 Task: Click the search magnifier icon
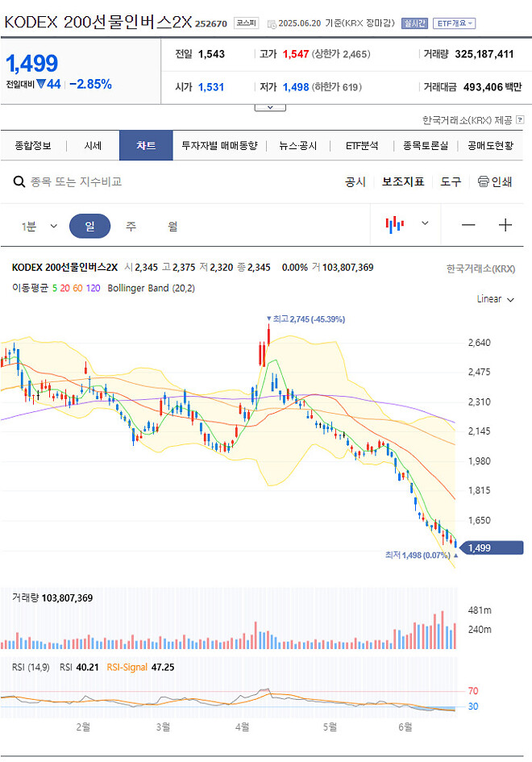click(x=18, y=183)
